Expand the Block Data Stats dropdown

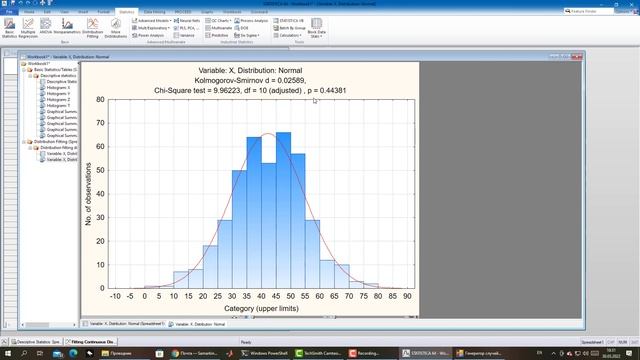click(x=316, y=28)
